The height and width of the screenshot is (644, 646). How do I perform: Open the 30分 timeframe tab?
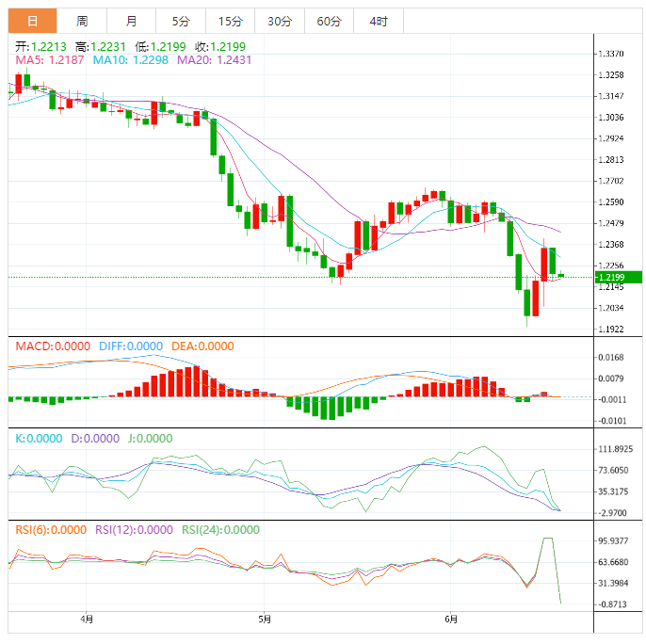(x=280, y=21)
